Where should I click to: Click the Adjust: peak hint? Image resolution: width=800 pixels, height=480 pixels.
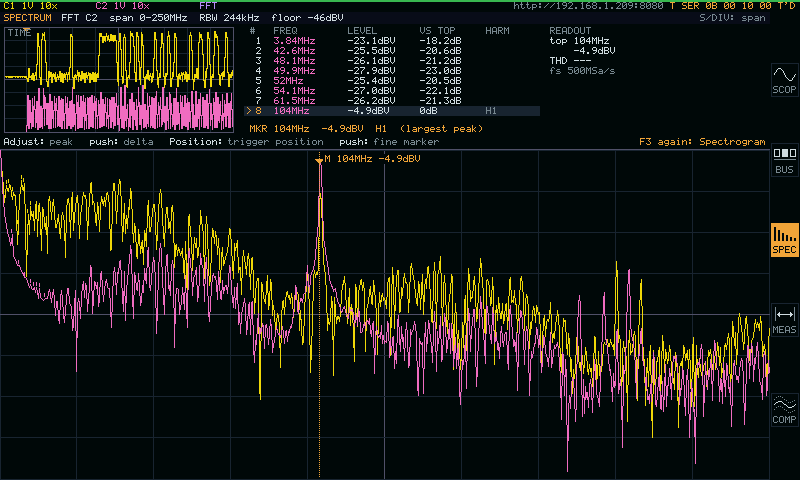tap(38, 142)
